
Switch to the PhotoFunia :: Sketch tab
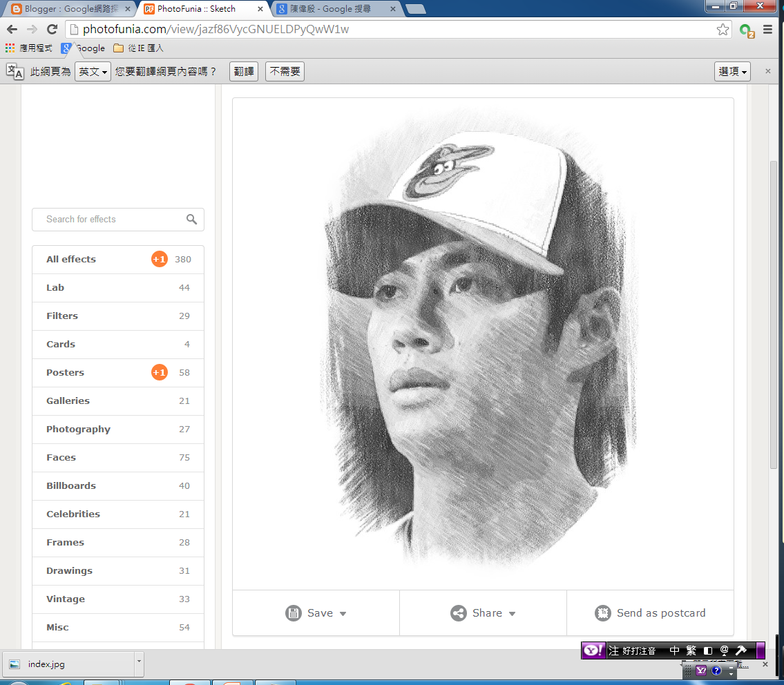pos(203,9)
